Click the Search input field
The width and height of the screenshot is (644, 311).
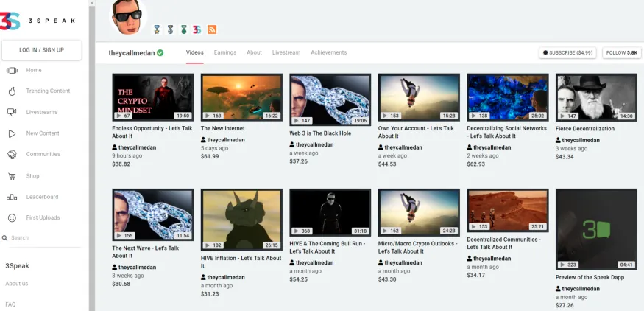pos(45,238)
